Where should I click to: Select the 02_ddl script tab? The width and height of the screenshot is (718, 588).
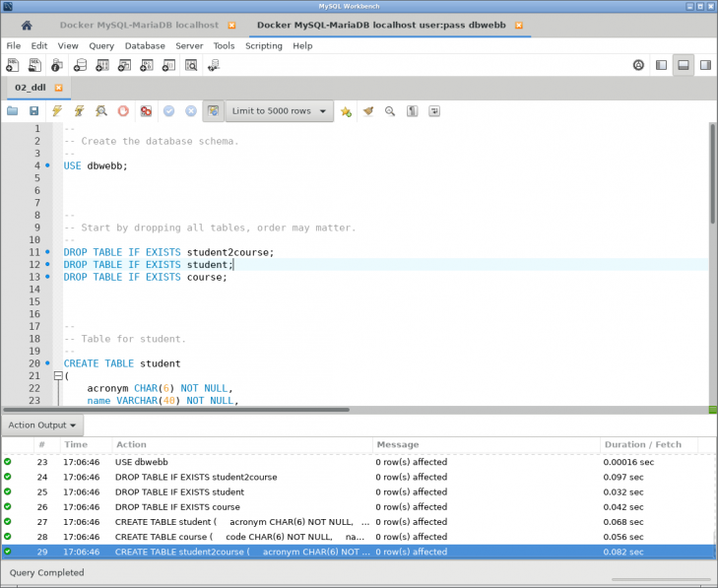[x=31, y=88]
